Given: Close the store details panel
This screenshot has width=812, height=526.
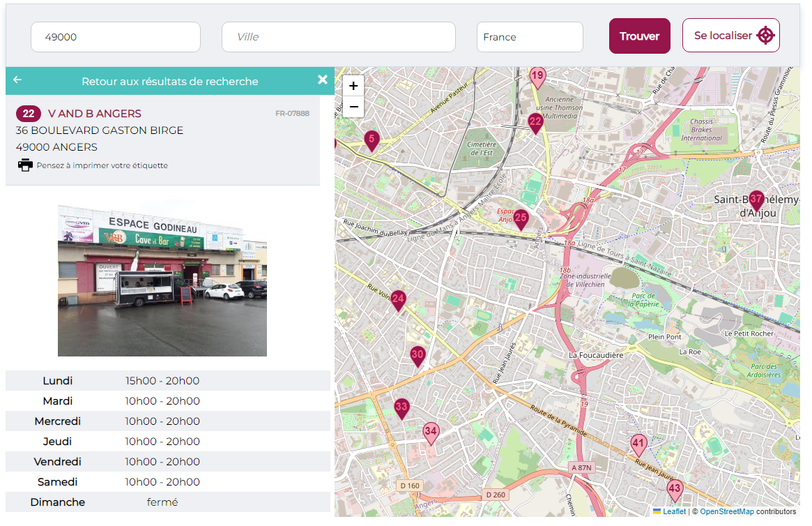Looking at the screenshot, I should coord(323,80).
